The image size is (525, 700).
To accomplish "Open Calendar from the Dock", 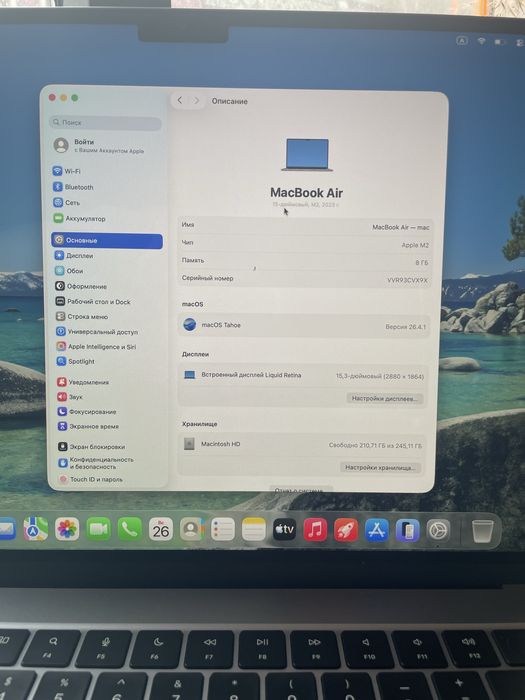I will point(161,529).
